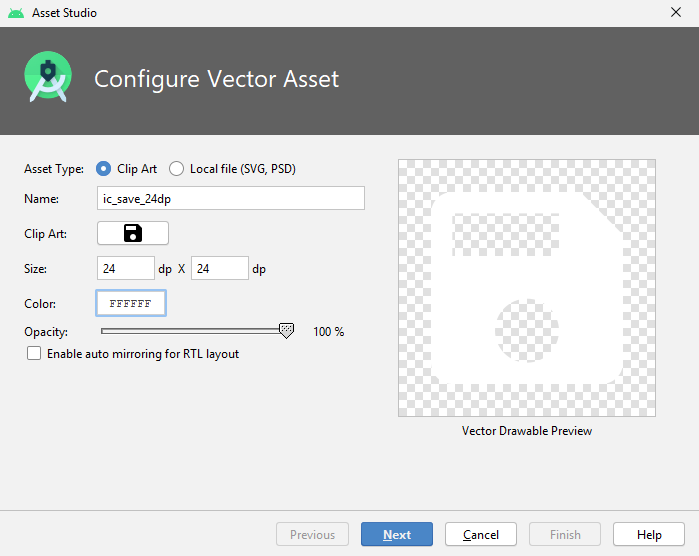
Task: Open the FFFFFF color picker
Action: pyautogui.click(x=131, y=303)
